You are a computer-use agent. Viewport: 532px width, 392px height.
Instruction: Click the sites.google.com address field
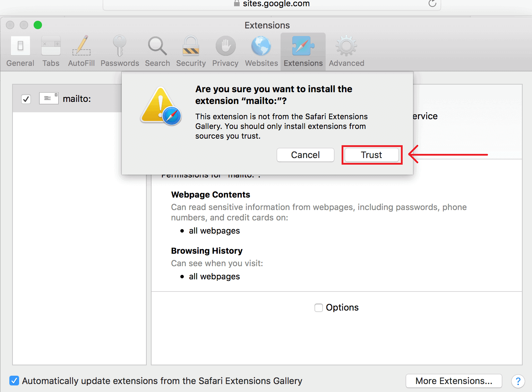[x=272, y=4]
